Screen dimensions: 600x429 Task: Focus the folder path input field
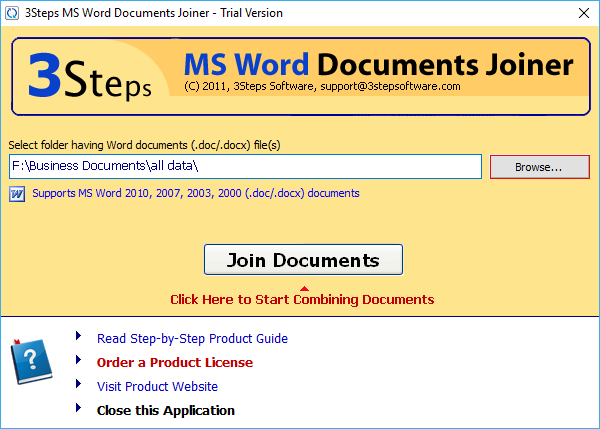click(x=245, y=166)
